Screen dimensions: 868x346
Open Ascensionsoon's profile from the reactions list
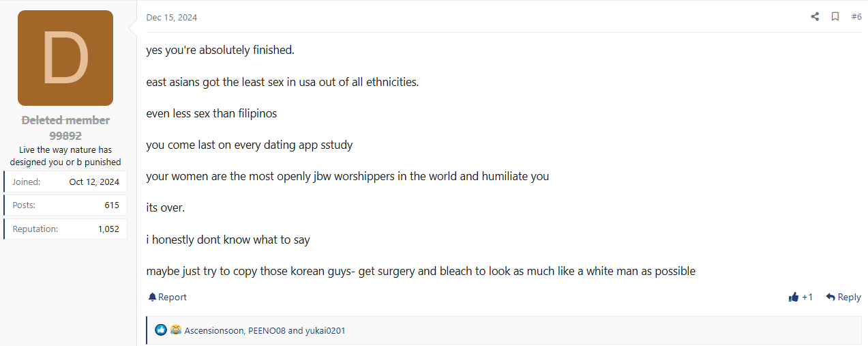click(214, 331)
